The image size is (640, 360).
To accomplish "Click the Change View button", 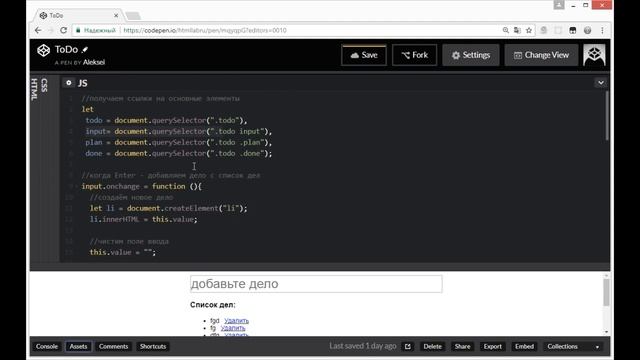I will coord(541,55).
